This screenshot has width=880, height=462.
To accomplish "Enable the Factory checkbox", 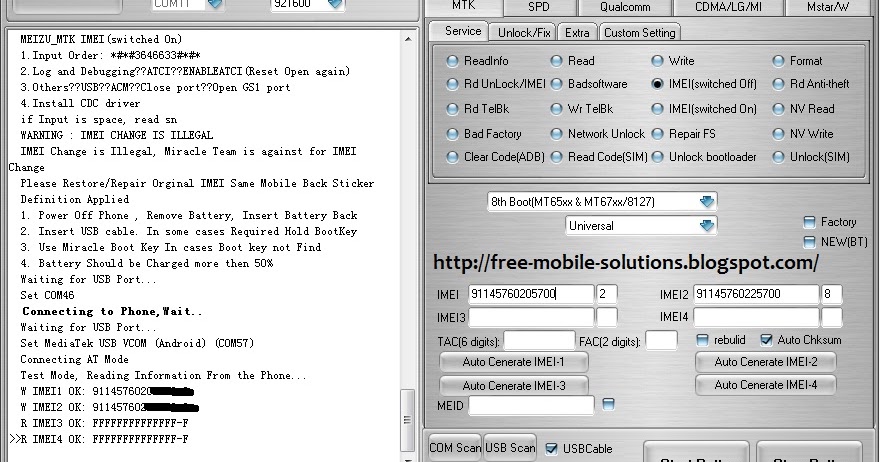I will 809,222.
